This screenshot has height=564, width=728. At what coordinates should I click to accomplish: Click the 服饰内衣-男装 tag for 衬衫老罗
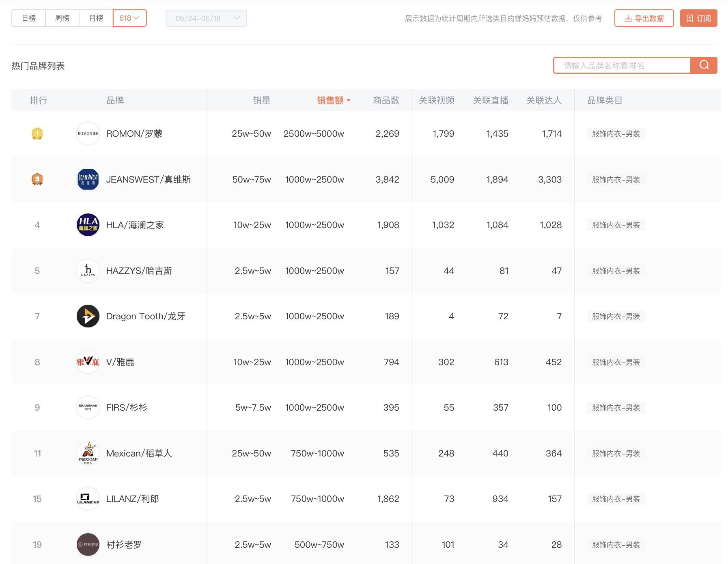(616, 545)
